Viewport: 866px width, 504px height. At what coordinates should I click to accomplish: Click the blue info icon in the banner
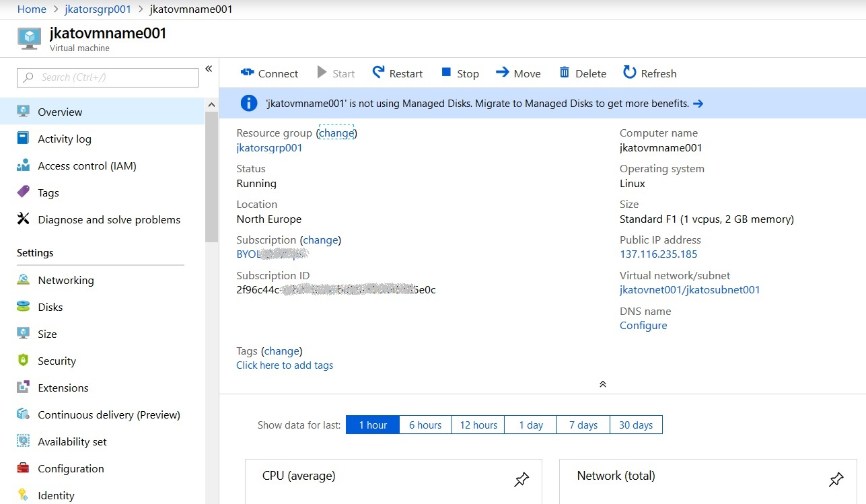coord(249,103)
